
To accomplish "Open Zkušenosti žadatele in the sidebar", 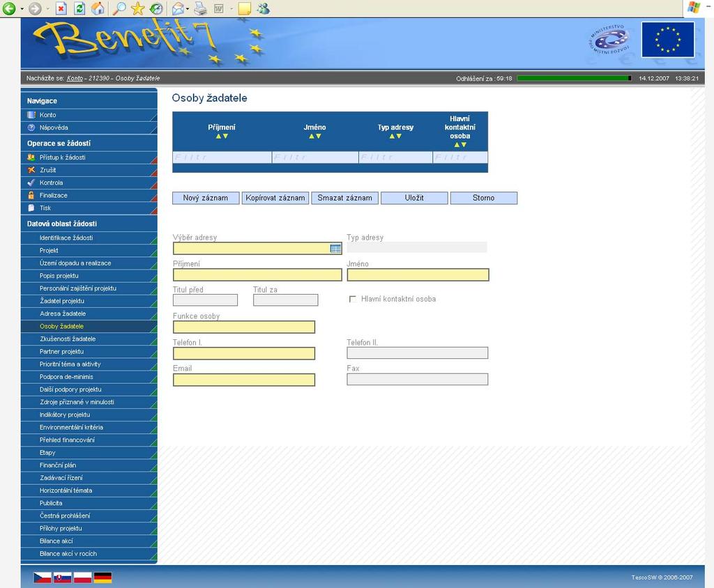I will 89,339.
